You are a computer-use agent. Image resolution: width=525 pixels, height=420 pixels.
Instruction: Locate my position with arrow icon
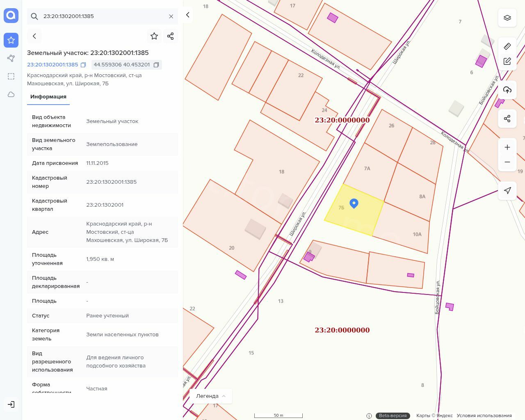click(x=507, y=190)
